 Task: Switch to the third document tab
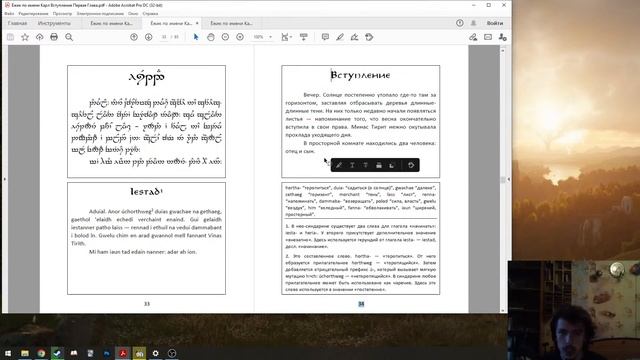[231, 23]
